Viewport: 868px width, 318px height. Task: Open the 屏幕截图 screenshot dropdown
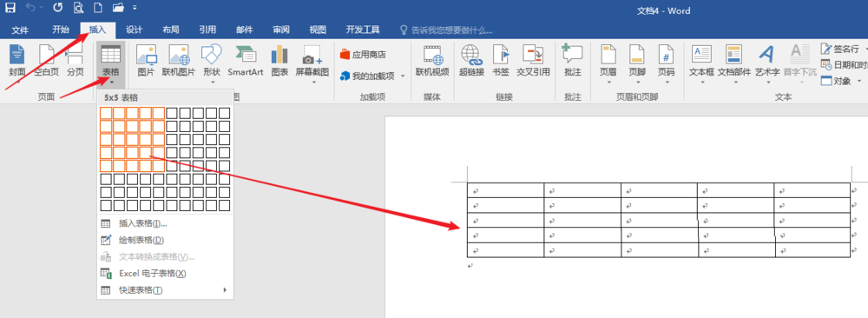[x=312, y=63]
